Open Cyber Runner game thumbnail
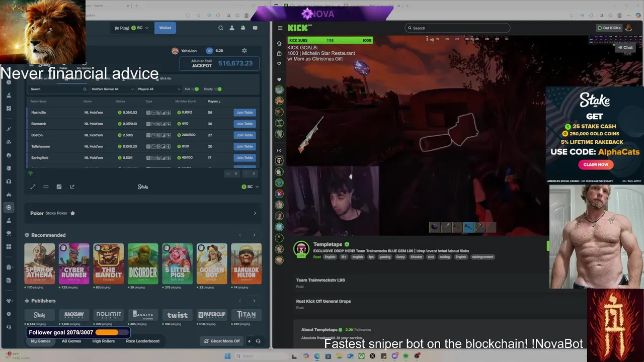644x362 pixels. coord(74,264)
